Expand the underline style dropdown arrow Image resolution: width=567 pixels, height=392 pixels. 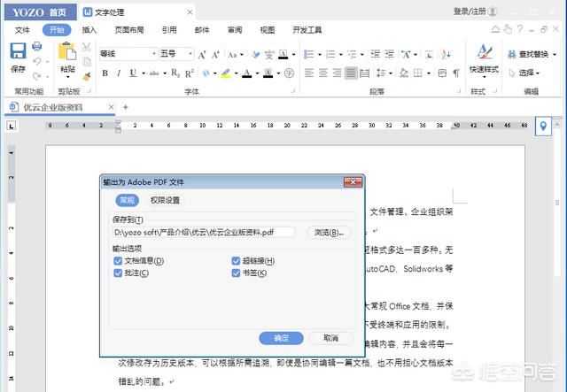point(144,73)
